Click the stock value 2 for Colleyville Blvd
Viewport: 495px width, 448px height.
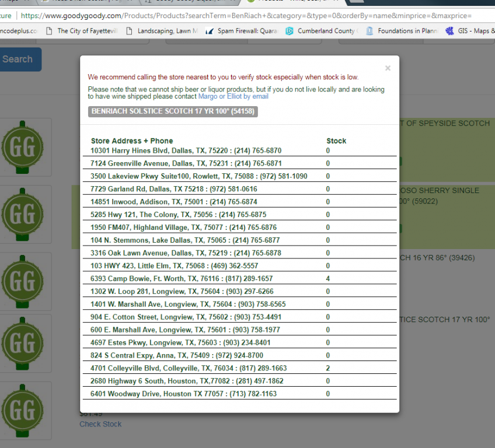pyautogui.click(x=328, y=368)
